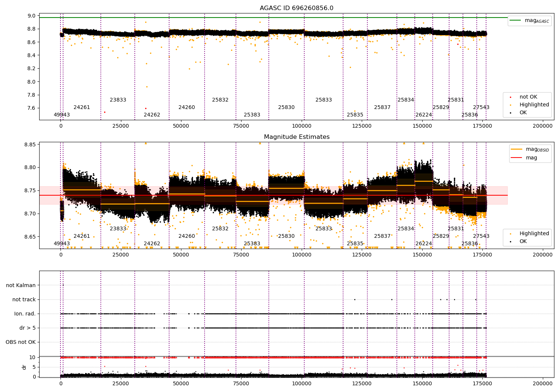Click OBSID label 25834 in the top plot

coord(406,100)
